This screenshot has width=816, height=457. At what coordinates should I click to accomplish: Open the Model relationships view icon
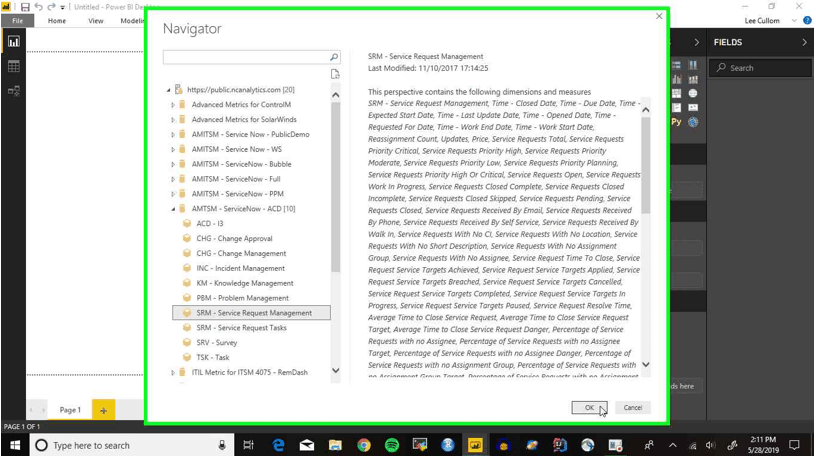(x=14, y=91)
